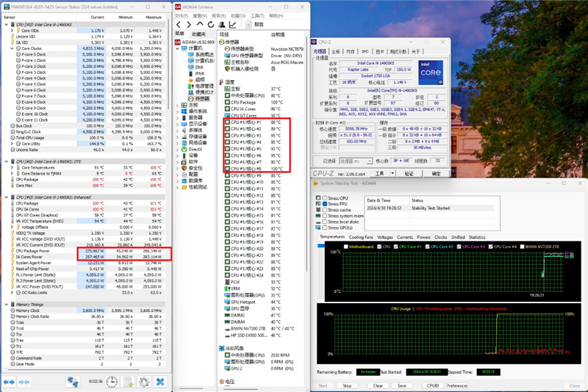
Task: Select IPMI item in AIDA64 tree
Action: click(x=196, y=73)
